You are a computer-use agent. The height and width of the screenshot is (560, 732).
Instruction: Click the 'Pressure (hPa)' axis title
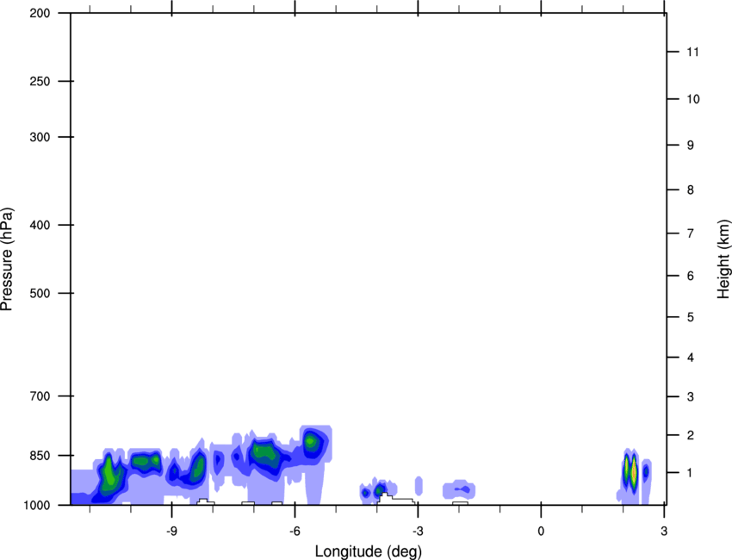[x=7, y=258]
